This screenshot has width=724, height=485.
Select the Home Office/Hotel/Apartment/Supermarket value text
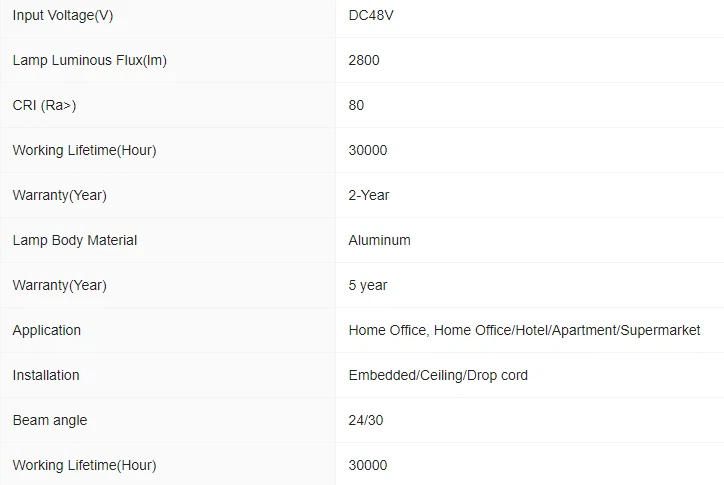point(524,330)
